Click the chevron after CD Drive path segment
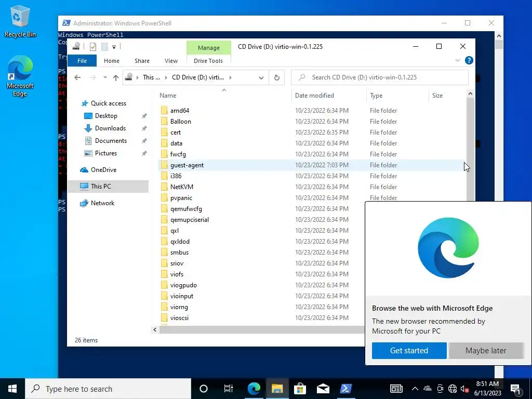The height and width of the screenshot is (399, 532). click(x=230, y=77)
